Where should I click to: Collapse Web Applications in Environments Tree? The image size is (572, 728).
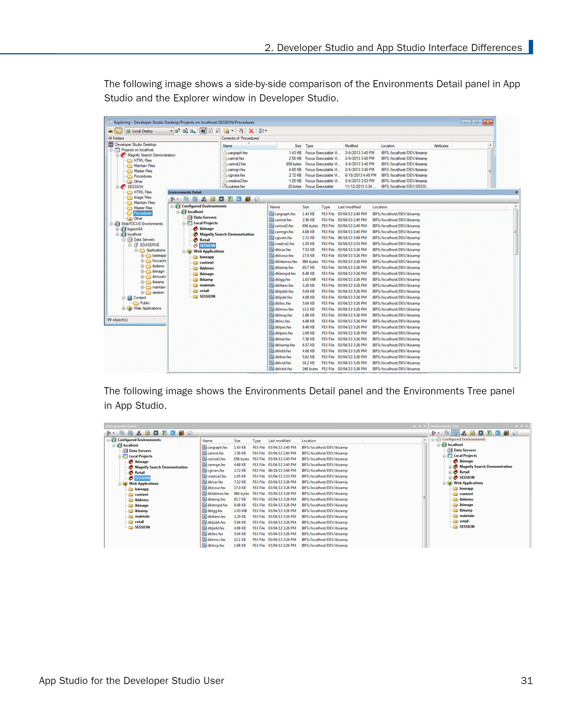coord(444,483)
